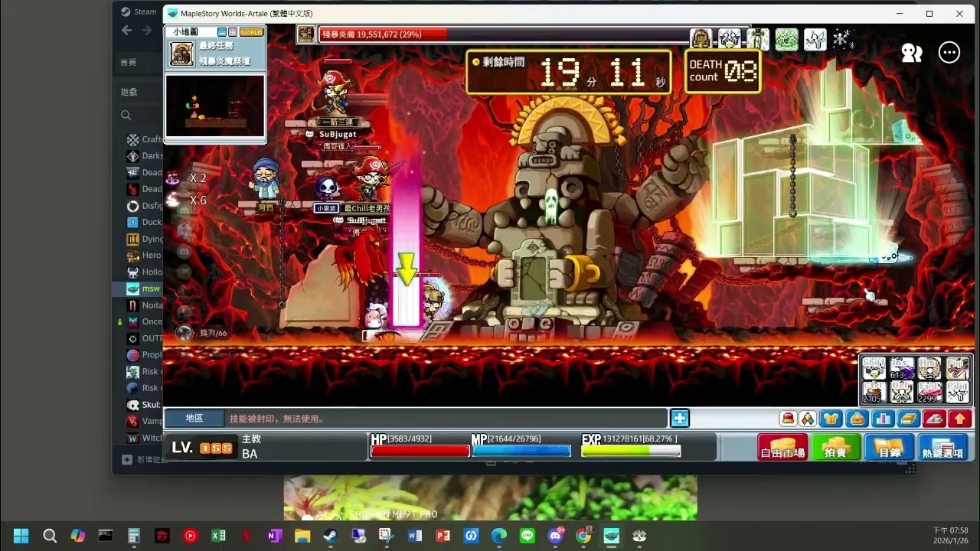This screenshot has width=980, height=551.
Task: Click the blue plus chat expand button
Action: click(x=680, y=418)
